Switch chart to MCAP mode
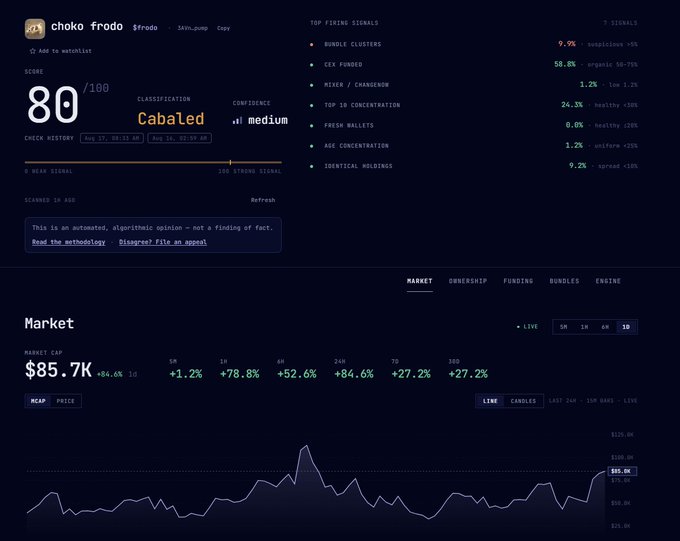 [x=38, y=401]
